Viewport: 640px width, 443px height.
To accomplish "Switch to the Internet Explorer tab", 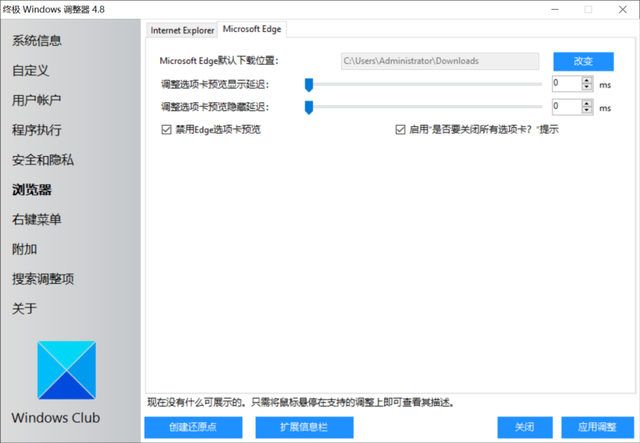I will pyautogui.click(x=182, y=30).
